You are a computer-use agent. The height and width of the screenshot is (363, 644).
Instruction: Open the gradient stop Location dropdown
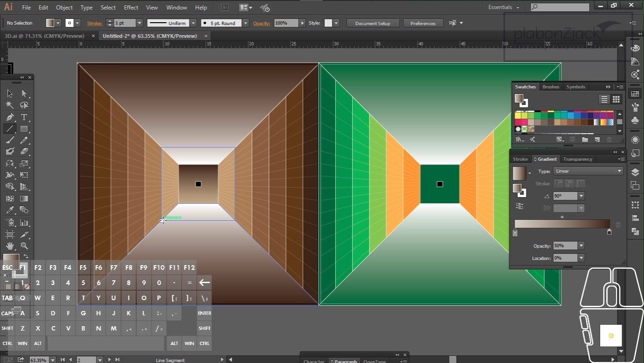581,258
